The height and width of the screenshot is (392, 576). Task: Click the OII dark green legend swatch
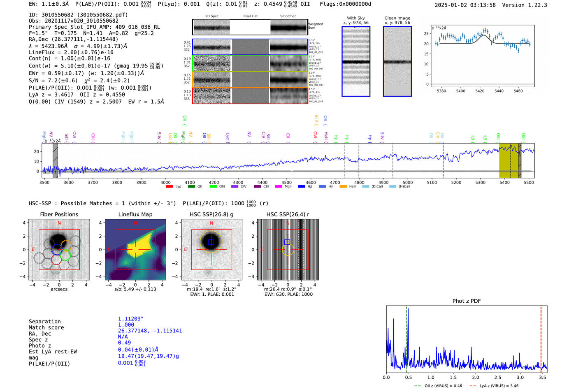tap(191, 187)
